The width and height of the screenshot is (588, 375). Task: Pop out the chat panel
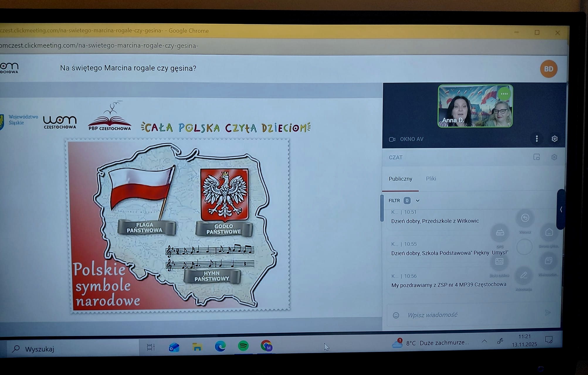coord(536,157)
